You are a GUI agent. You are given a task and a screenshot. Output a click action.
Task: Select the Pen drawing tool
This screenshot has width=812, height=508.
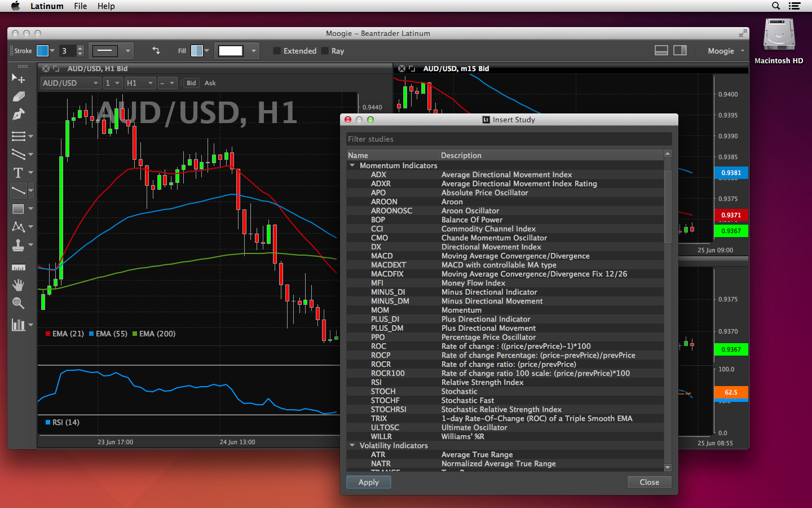(x=19, y=115)
